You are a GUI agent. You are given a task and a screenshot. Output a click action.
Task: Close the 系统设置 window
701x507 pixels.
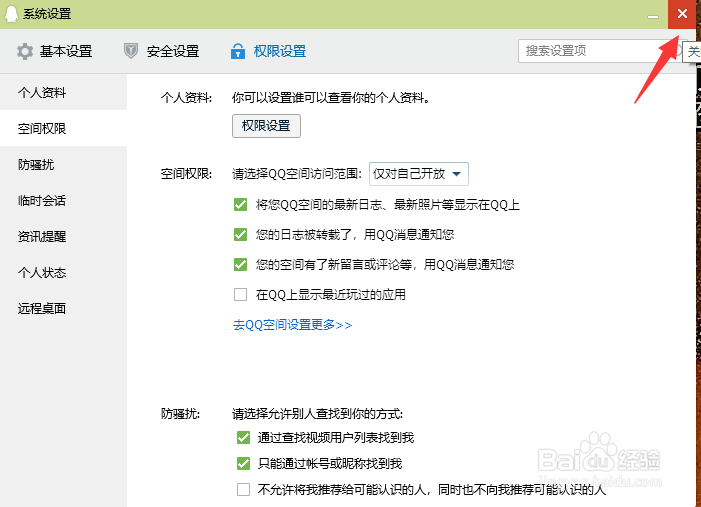coord(682,14)
